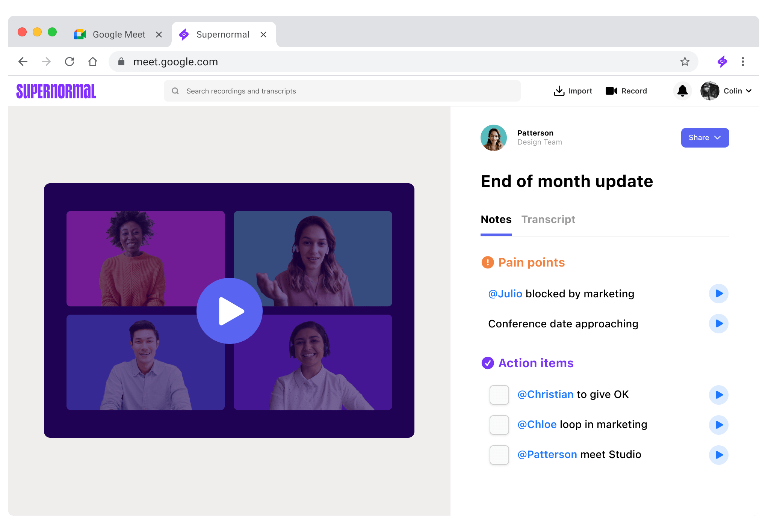Reload the page with refresh icon
Image resolution: width=777 pixels, height=532 pixels.
pos(70,62)
